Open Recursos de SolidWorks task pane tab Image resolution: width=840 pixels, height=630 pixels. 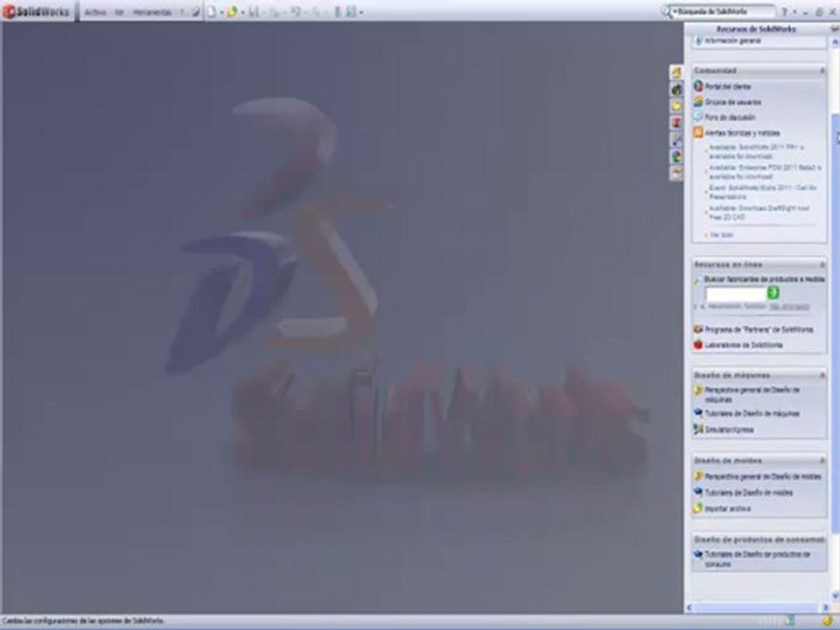click(x=676, y=73)
